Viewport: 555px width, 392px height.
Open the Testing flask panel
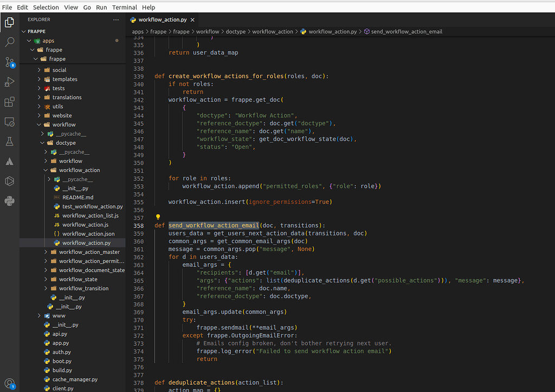coord(10,141)
